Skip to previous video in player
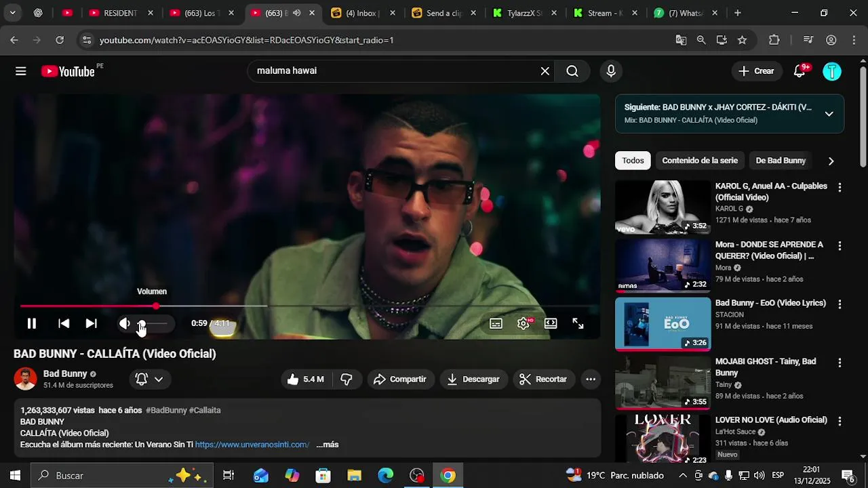The width and height of the screenshot is (868, 488). [64, 324]
